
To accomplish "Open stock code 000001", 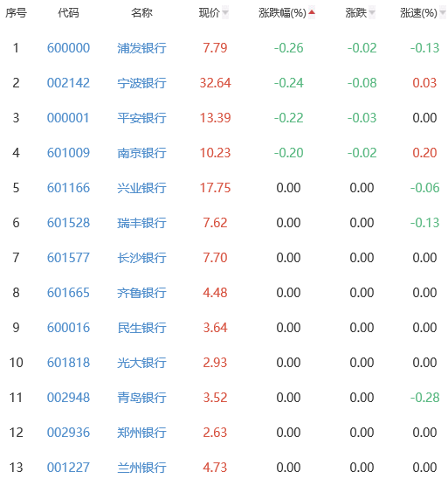I will pyautogui.click(x=68, y=118).
